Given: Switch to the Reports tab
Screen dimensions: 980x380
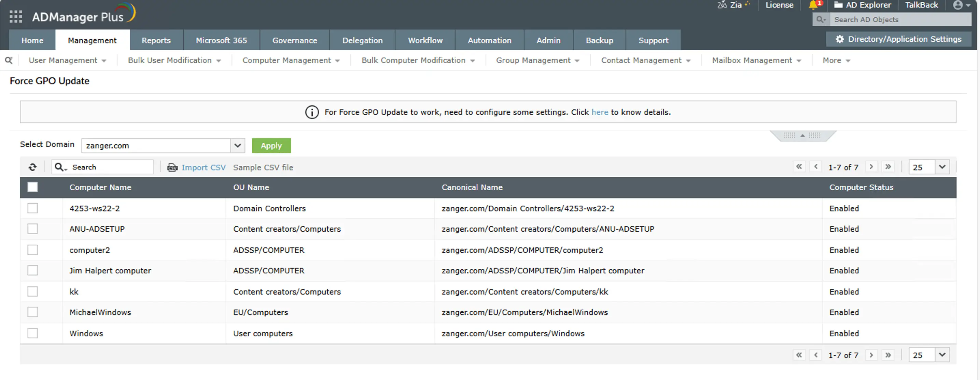Looking at the screenshot, I should click(156, 40).
